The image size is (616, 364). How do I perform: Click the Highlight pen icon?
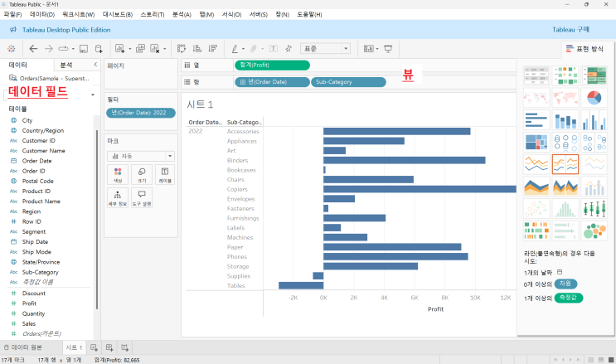click(235, 49)
